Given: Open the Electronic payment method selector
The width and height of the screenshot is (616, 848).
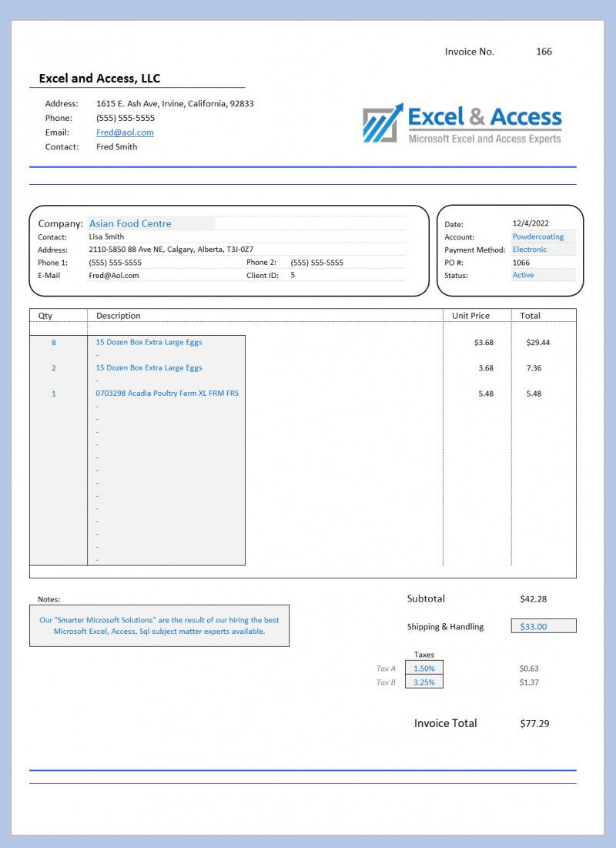Looking at the screenshot, I should click(529, 249).
